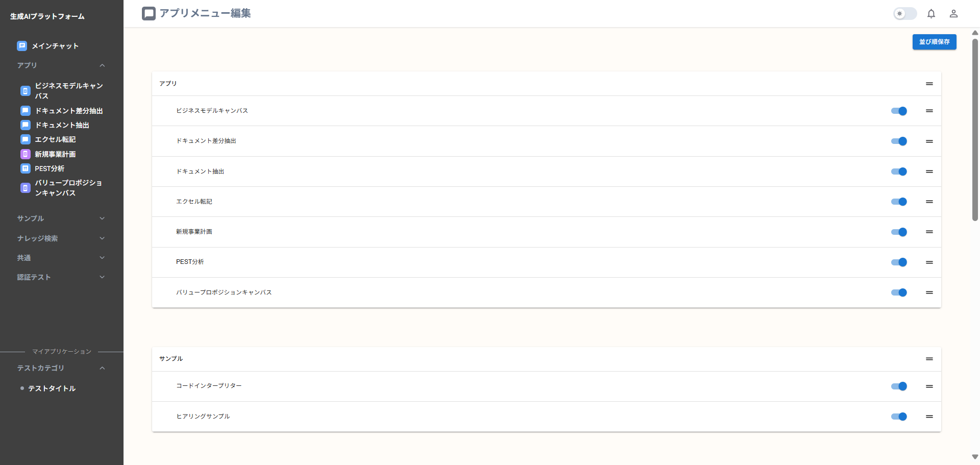This screenshot has height=465, width=980.
Task: Disable the PEST分析 row toggle
Action: pos(899,262)
